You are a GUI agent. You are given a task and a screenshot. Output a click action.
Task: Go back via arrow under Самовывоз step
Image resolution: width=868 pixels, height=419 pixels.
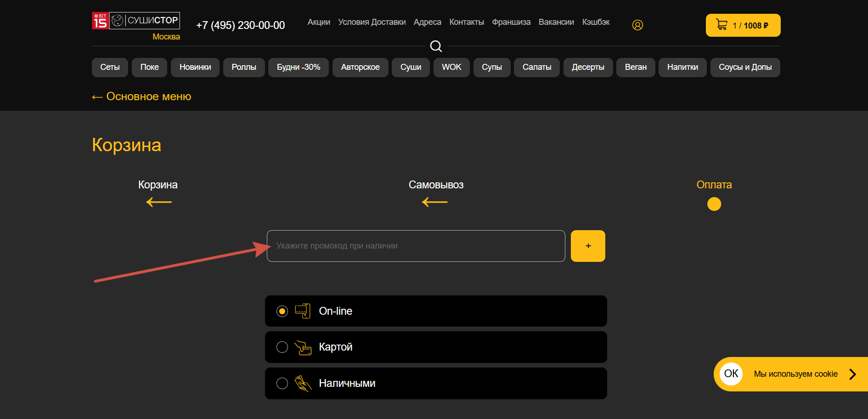(434, 202)
